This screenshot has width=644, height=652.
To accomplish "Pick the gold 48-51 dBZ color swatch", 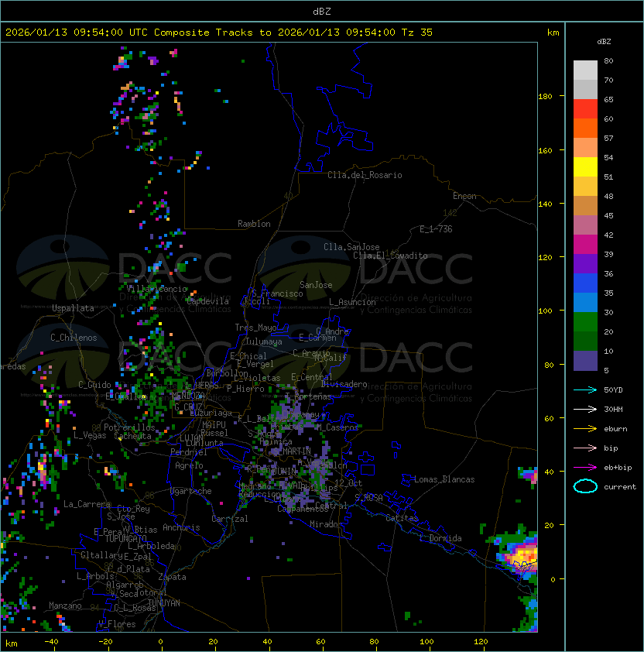I will [x=585, y=187].
